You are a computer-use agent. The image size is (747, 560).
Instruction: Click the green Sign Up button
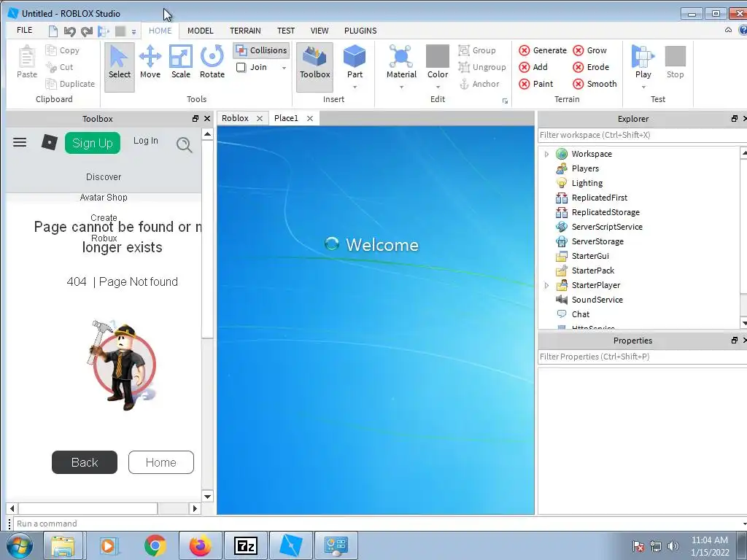pos(93,143)
